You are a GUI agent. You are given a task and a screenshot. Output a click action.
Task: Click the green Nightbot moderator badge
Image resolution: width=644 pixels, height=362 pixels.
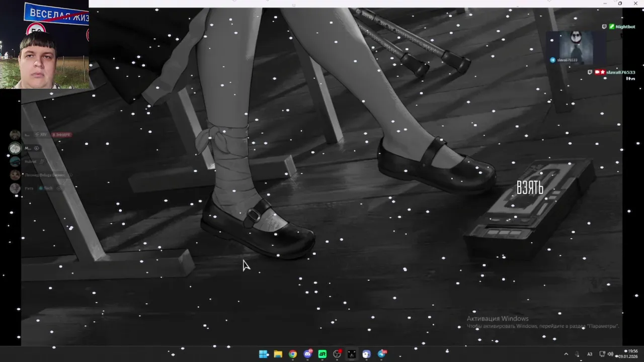[611, 27]
